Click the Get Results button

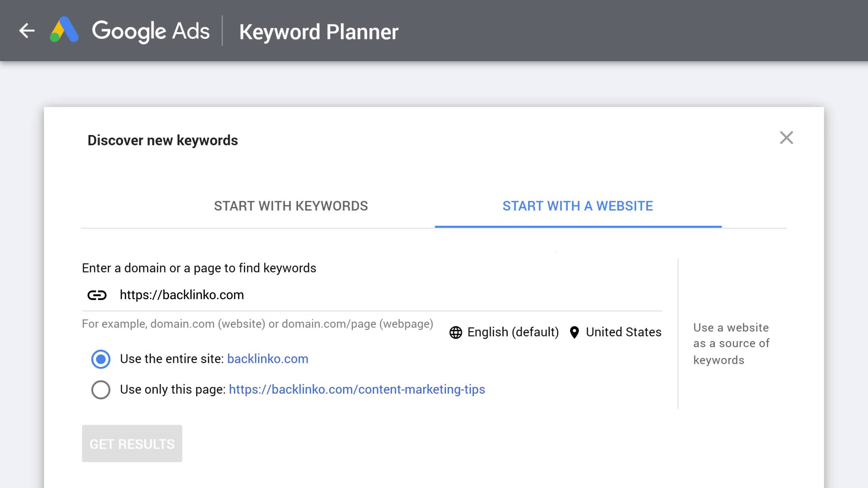point(132,443)
